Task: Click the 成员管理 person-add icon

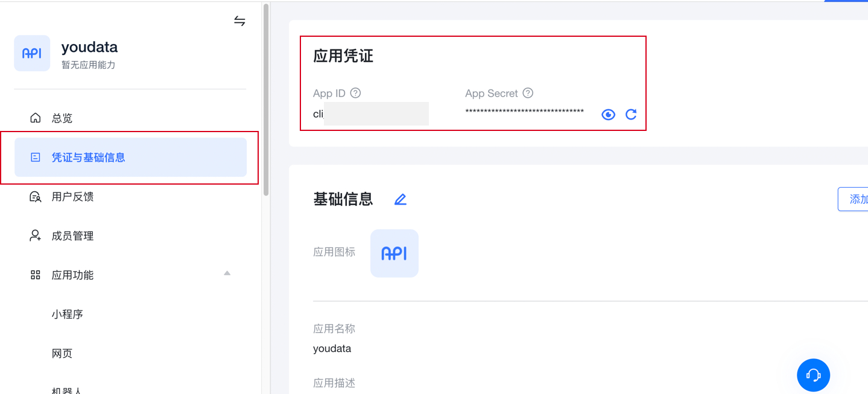Action: (x=36, y=236)
